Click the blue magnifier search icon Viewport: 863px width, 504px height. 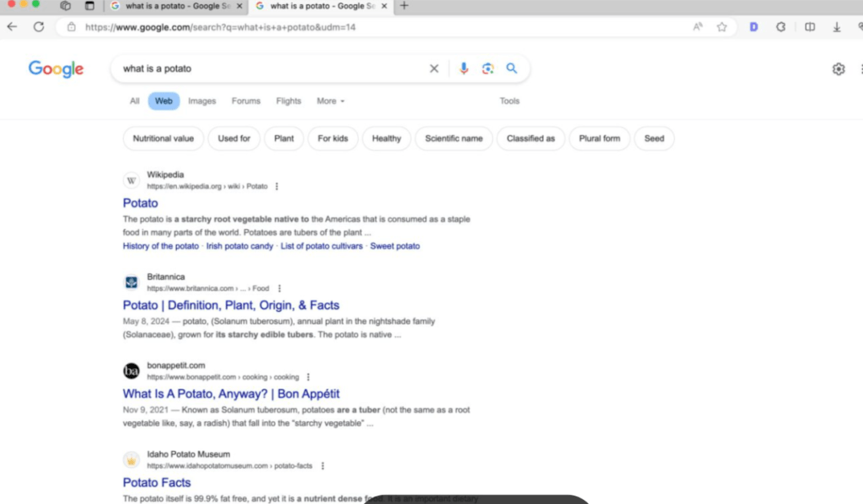(512, 69)
